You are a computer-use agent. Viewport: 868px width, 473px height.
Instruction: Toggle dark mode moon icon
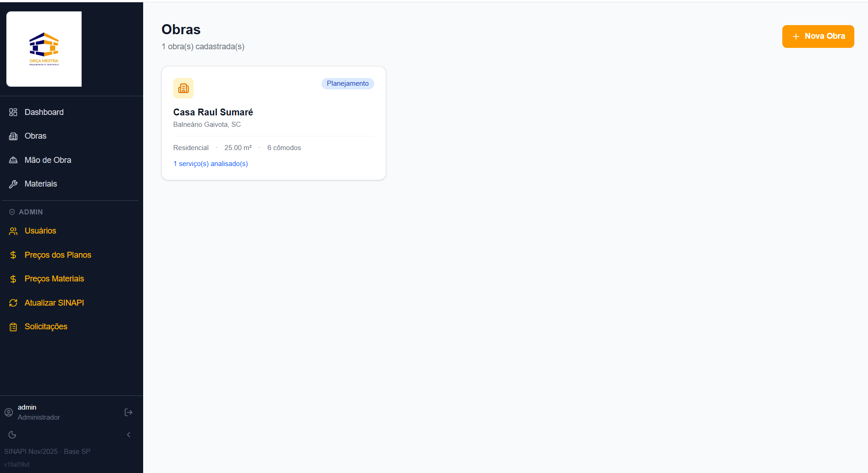(12, 435)
